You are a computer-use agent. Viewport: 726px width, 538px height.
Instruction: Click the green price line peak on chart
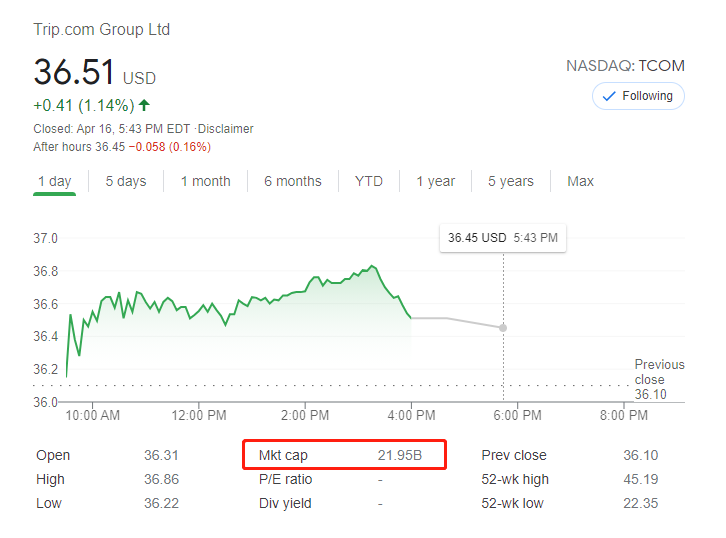coord(372,266)
